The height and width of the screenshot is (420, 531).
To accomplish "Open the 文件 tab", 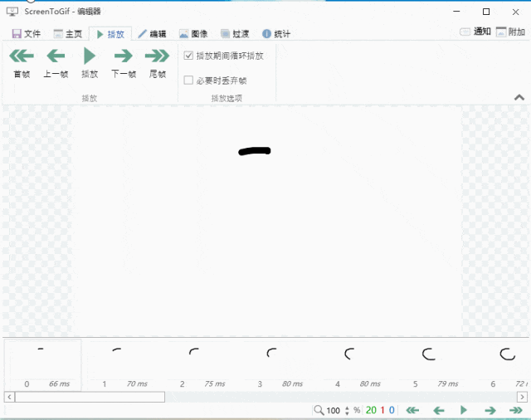I will click(27, 34).
